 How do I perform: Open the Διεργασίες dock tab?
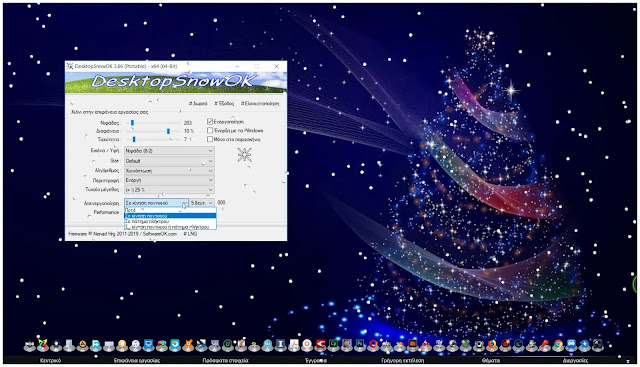(x=575, y=361)
